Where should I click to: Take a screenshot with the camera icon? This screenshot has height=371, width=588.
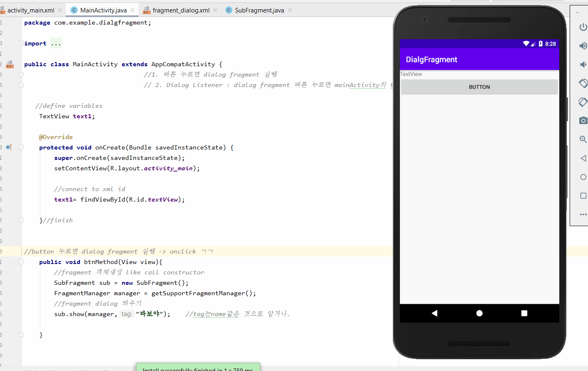click(583, 120)
